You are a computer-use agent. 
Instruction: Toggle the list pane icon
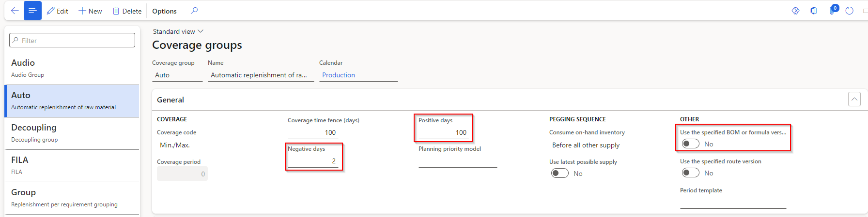(32, 11)
